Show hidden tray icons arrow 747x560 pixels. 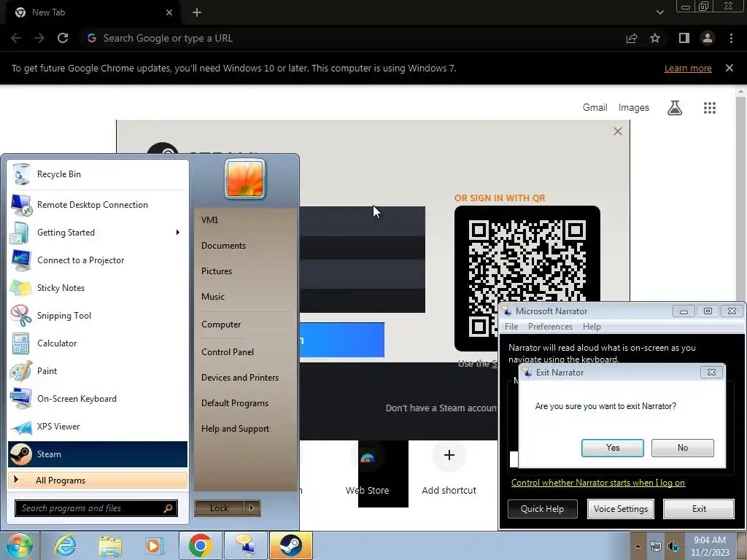point(638,546)
